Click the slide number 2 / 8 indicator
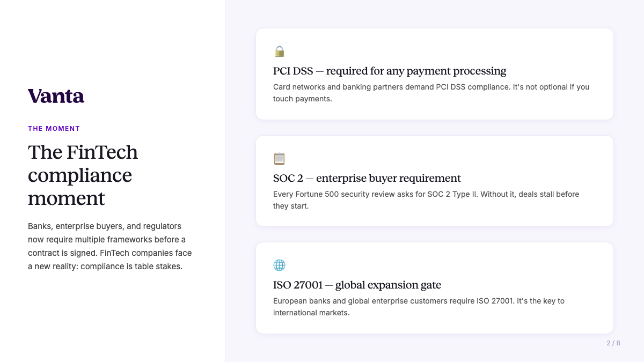This screenshot has width=644, height=362. point(613,343)
